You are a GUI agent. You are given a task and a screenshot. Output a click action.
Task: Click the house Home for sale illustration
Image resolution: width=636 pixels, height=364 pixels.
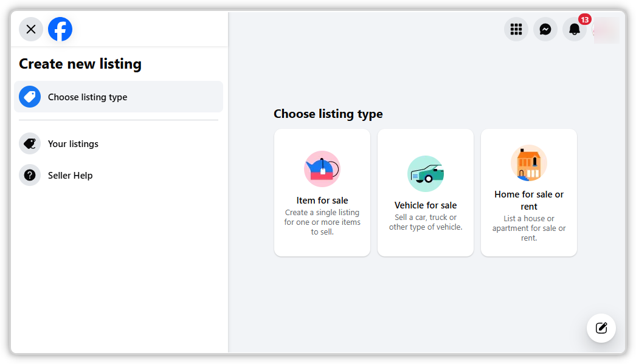coord(529,163)
